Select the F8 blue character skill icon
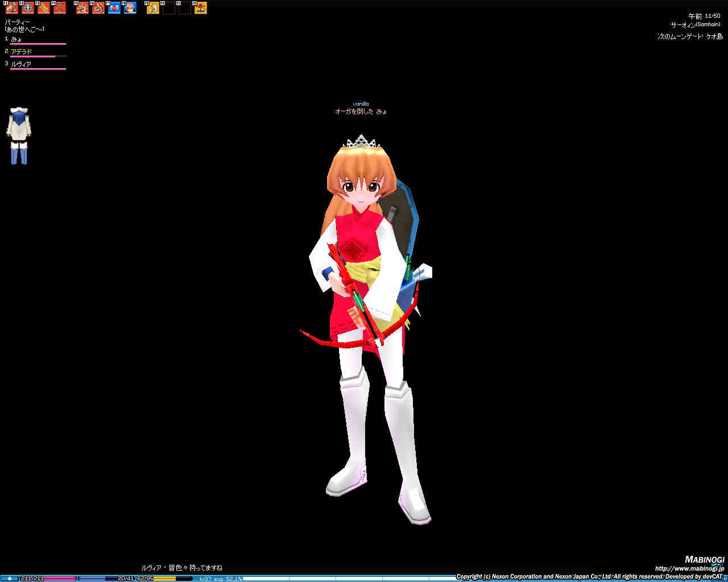The image size is (728, 582). [x=130, y=8]
